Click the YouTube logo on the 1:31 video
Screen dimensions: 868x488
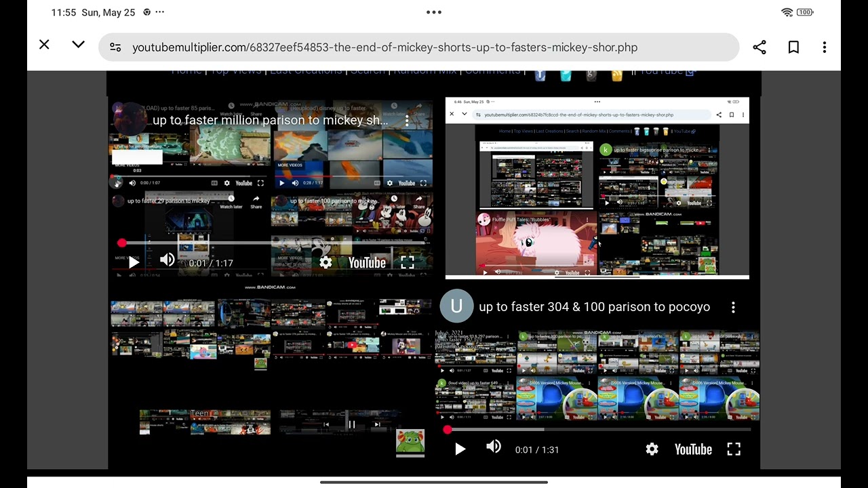coord(693,449)
